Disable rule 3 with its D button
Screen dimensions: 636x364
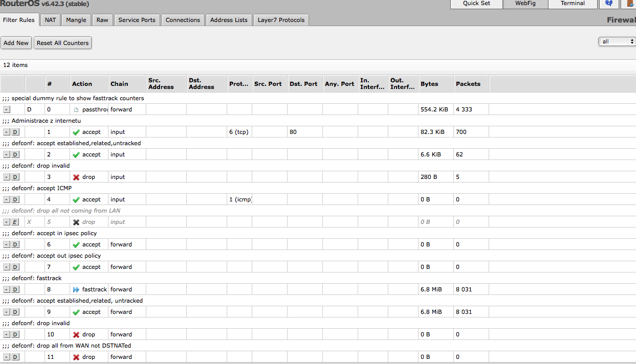pos(15,177)
